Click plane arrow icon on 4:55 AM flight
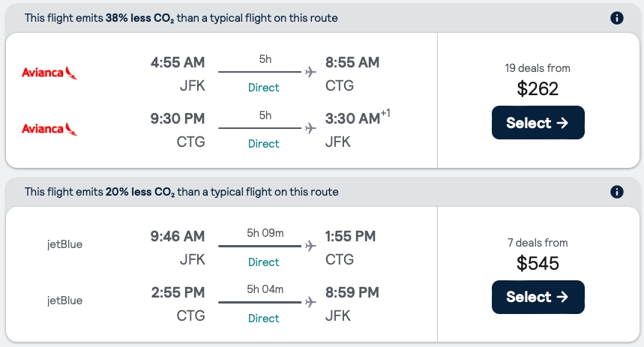The width and height of the screenshot is (644, 347). pos(310,72)
